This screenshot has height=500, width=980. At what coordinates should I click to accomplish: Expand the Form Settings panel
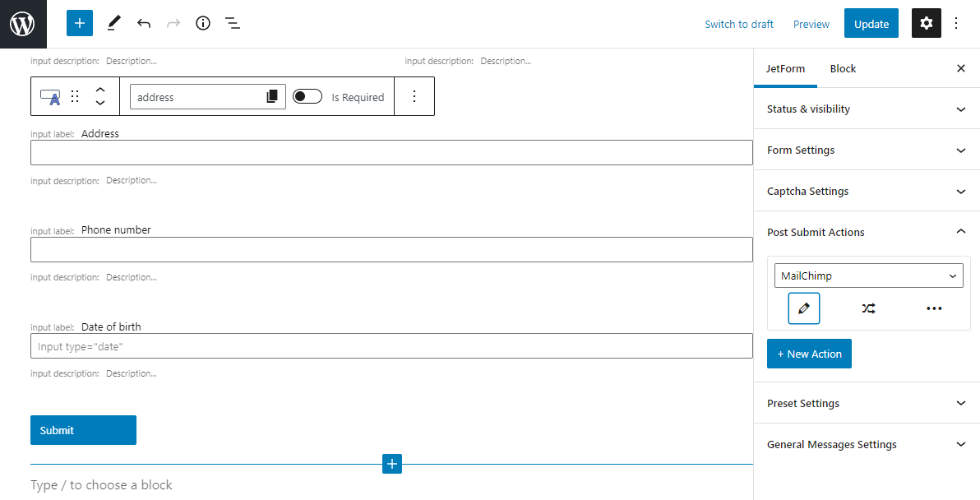tap(867, 150)
